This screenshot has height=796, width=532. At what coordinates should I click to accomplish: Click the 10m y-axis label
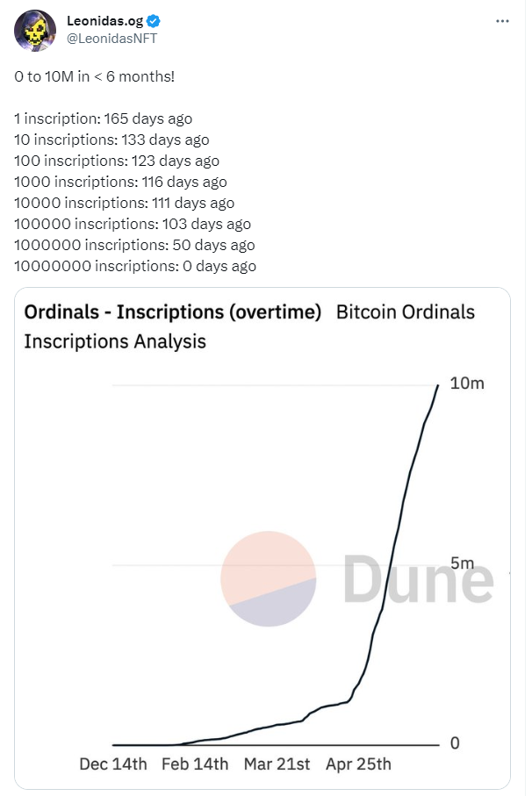click(x=466, y=384)
